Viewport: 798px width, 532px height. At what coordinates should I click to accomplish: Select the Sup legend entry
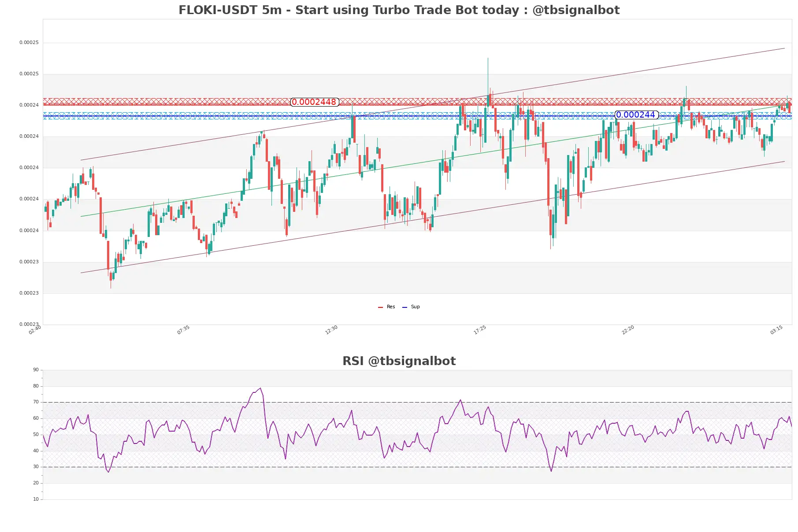411,307
